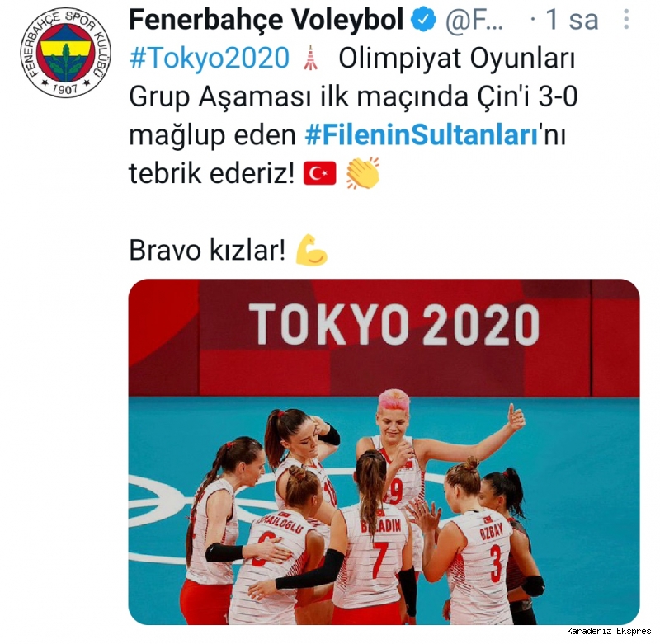Click the tweet text 'Bravo kızlar!'
Screen dimensions: 660x644
tap(208, 251)
